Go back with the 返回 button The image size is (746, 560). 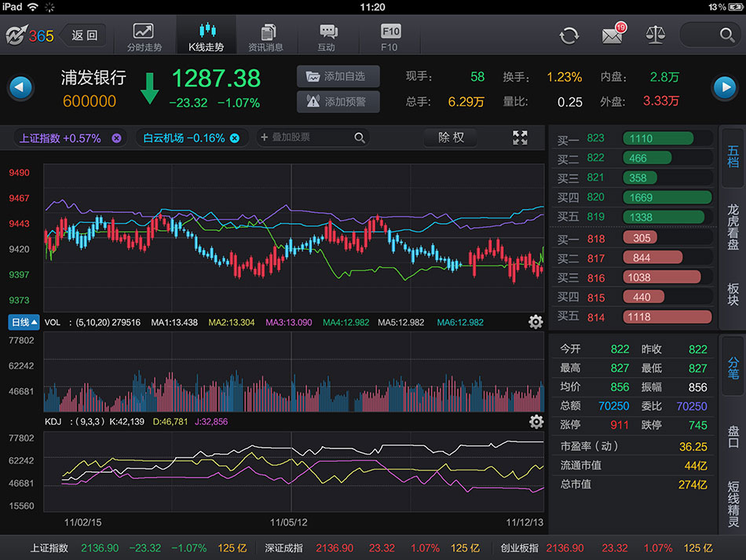(x=84, y=35)
